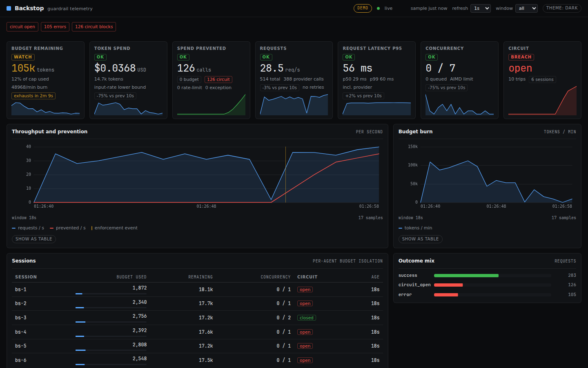This screenshot has width=588, height=368.
Task: Click '+2% vs prev 10s' latency delta
Action: pos(363,96)
